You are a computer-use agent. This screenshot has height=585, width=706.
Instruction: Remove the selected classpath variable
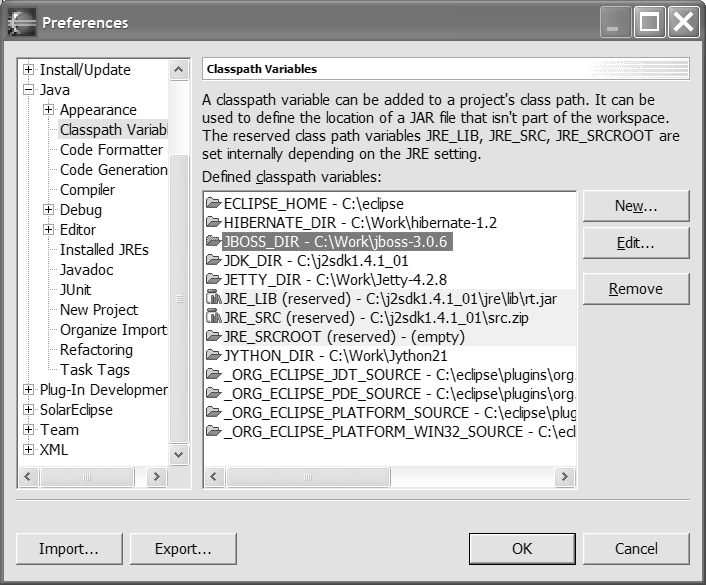click(x=636, y=289)
